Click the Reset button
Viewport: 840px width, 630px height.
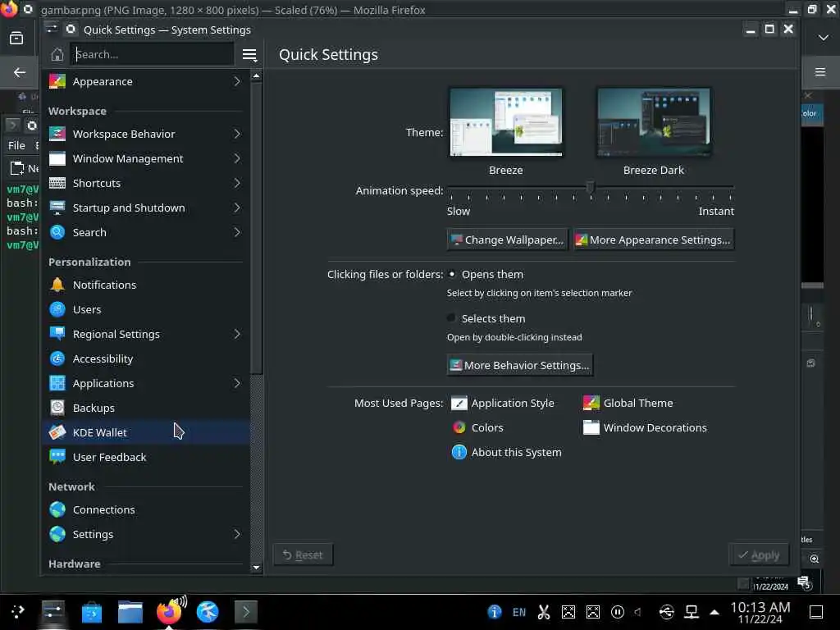click(x=304, y=555)
